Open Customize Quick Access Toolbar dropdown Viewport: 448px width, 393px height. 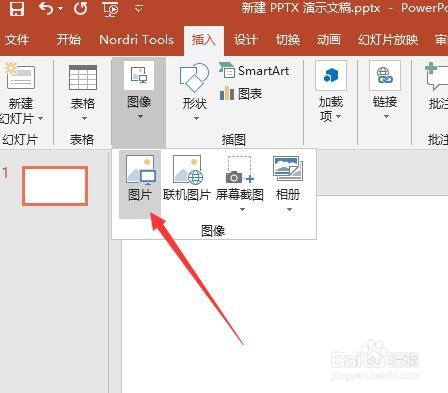139,9
